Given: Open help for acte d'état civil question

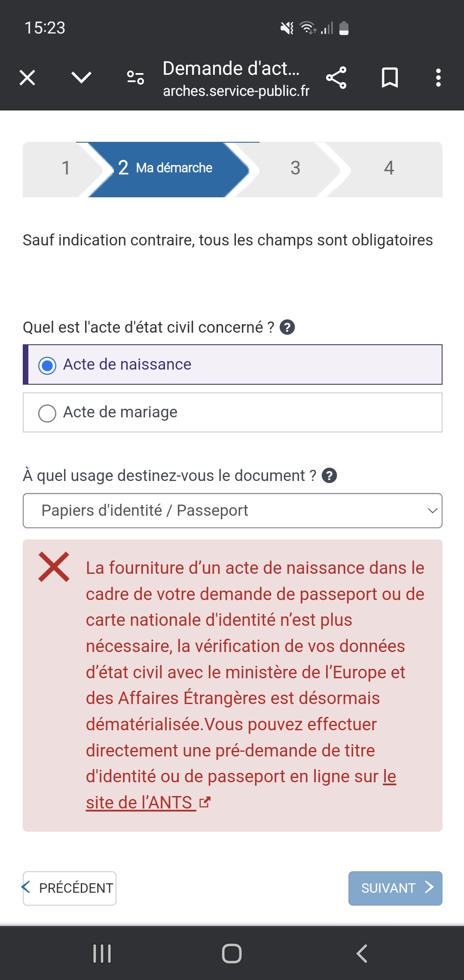Looking at the screenshot, I should pyautogui.click(x=287, y=328).
